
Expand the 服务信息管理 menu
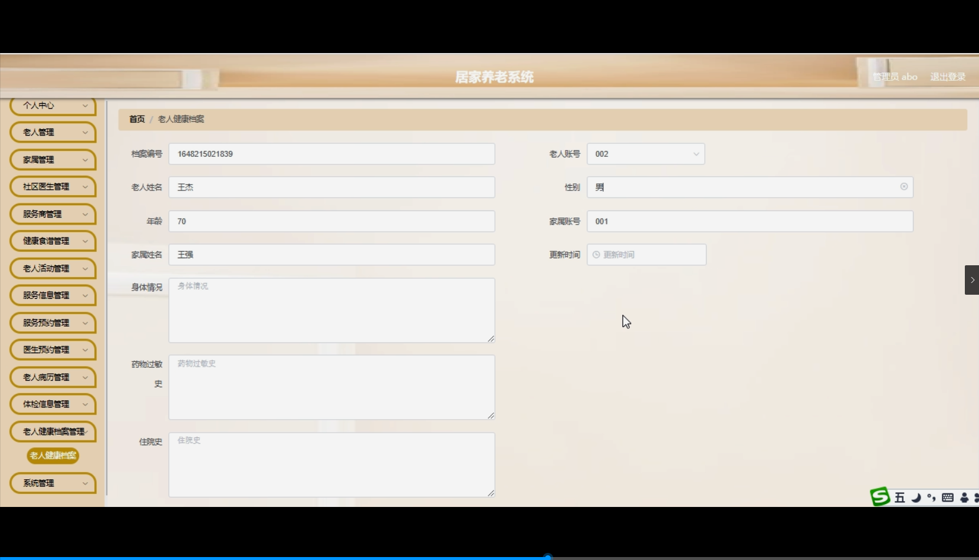53,295
